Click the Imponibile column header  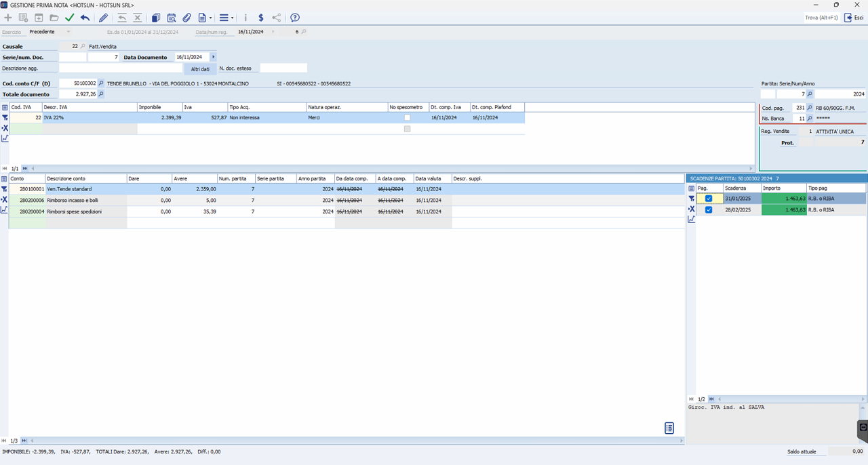(159, 107)
